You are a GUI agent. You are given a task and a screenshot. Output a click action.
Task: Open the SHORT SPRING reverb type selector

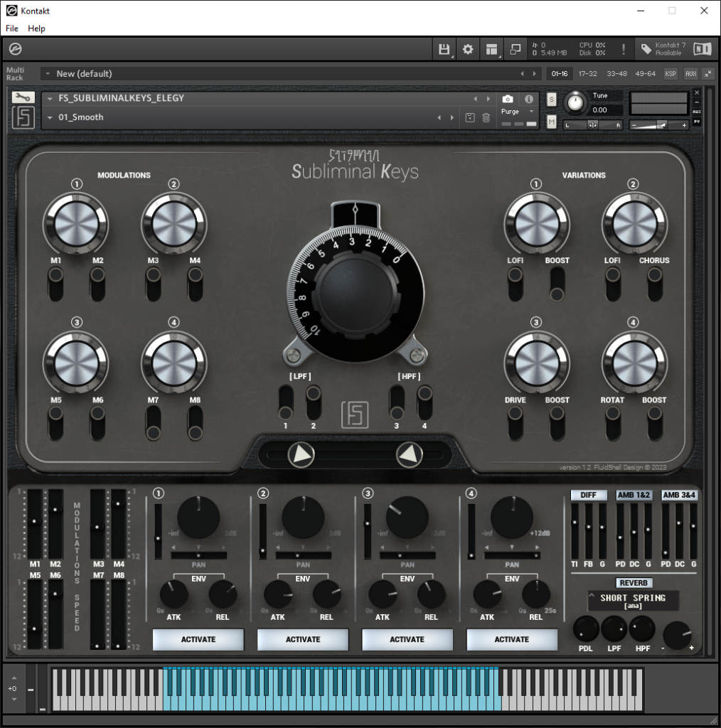pos(633,601)
